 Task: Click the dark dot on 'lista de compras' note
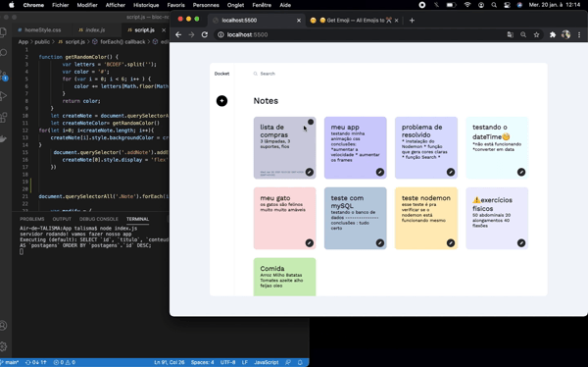pos(311,122)
